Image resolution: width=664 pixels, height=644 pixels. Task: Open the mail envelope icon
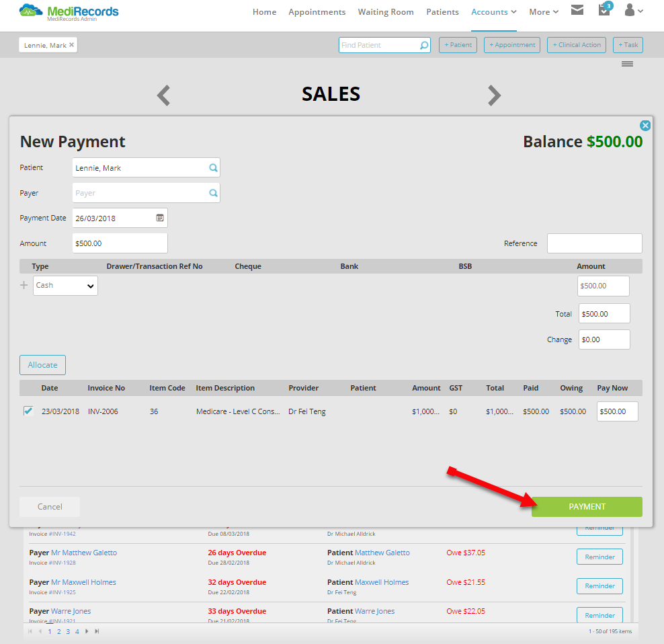(577, 9)
